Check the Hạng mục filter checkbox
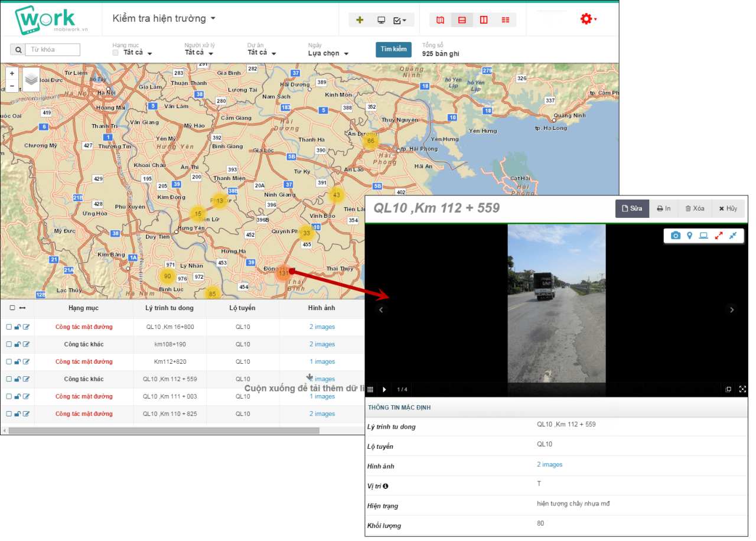Viewport: 756px width, 541px height. coord(116,53)
